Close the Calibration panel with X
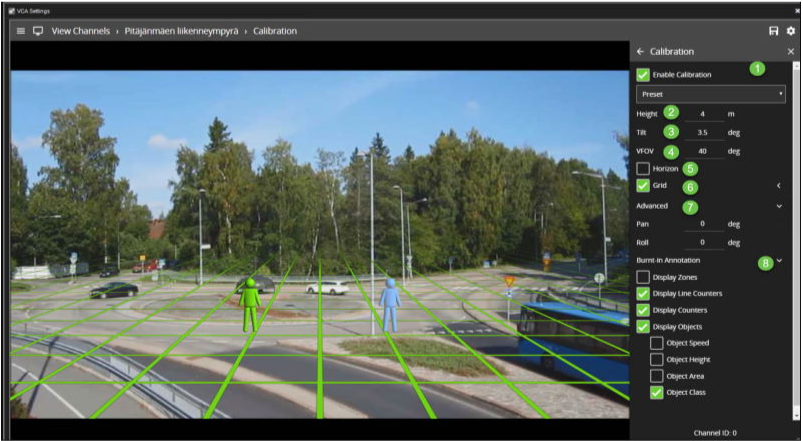The width and height of the screenshot is (803, 441). click(790, 51)
